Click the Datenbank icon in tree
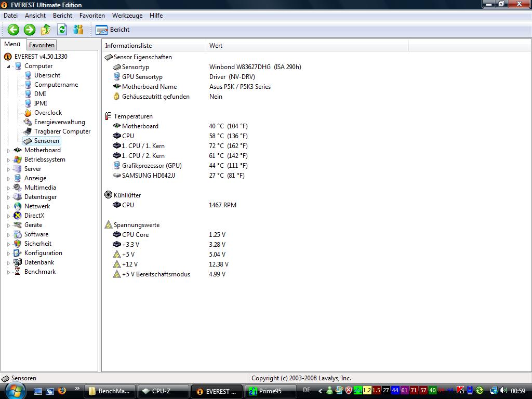 click(18, 262)
